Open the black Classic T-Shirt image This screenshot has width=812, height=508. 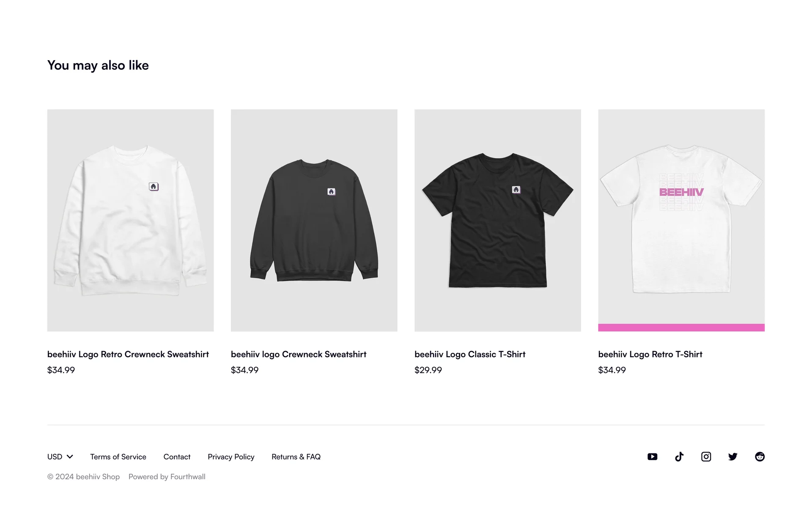pos(497,220)
